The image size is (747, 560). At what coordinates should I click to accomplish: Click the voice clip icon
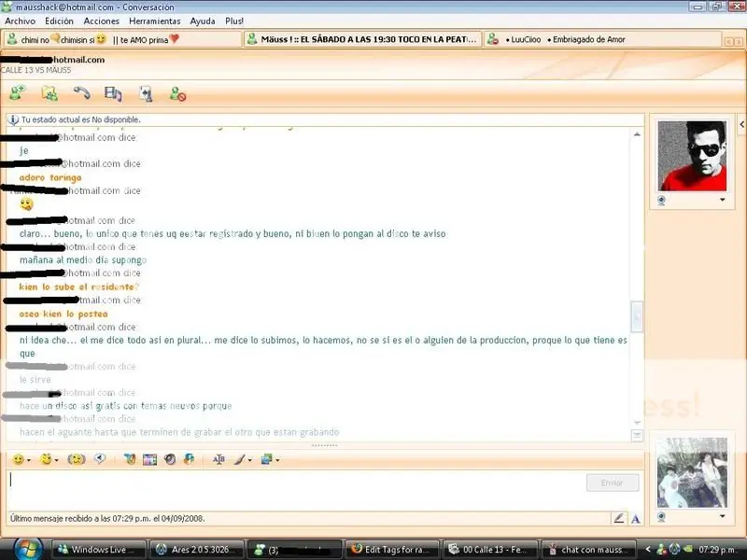click(100, 459)
